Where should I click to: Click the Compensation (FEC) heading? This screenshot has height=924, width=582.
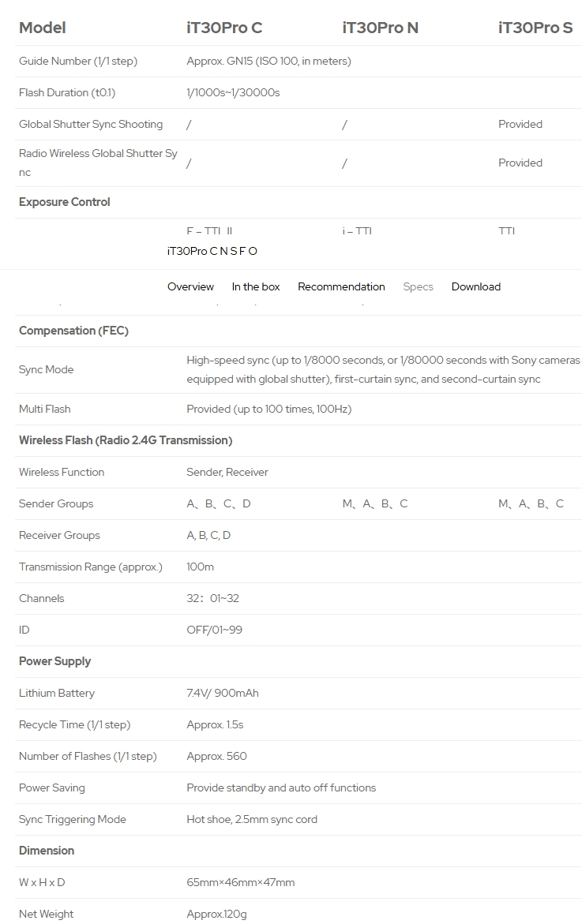tap(73, 331)
